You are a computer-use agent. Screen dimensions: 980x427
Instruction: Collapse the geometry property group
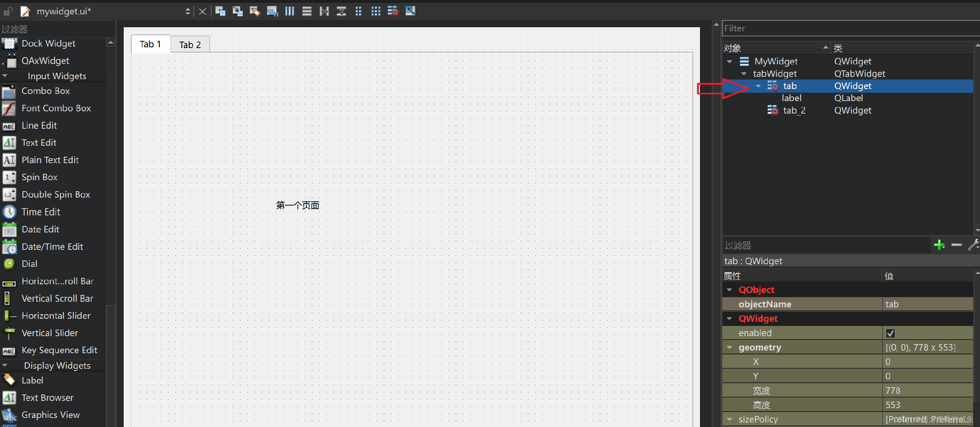point(730,348)
